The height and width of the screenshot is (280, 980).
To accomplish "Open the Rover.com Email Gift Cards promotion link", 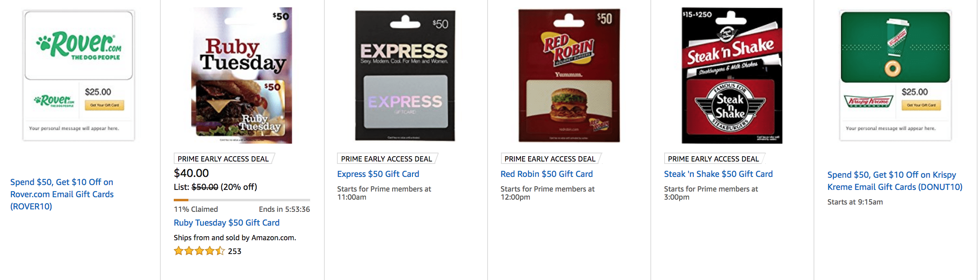I will pos(62,194).
